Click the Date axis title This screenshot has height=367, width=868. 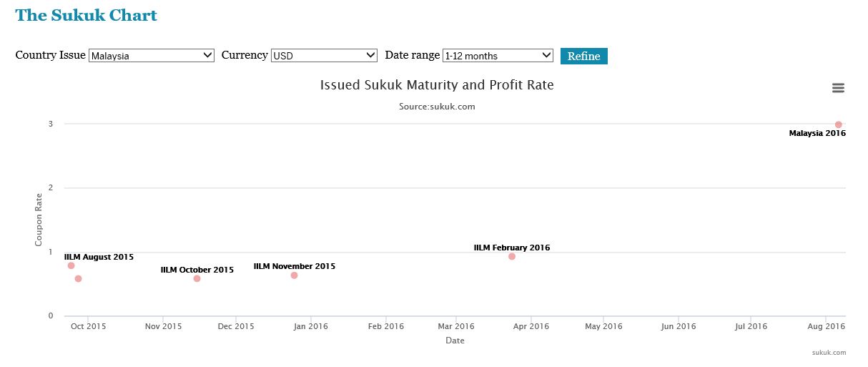click(455, 341)
